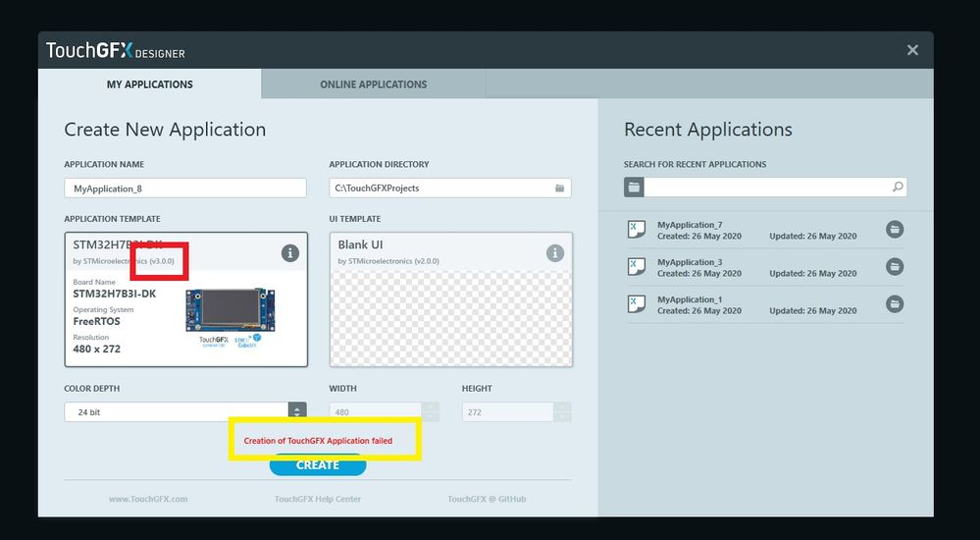The height and width of the screenshot is (540, 980).
Task: Click the FreeRTOS operating system text
Action: point(96,321)
